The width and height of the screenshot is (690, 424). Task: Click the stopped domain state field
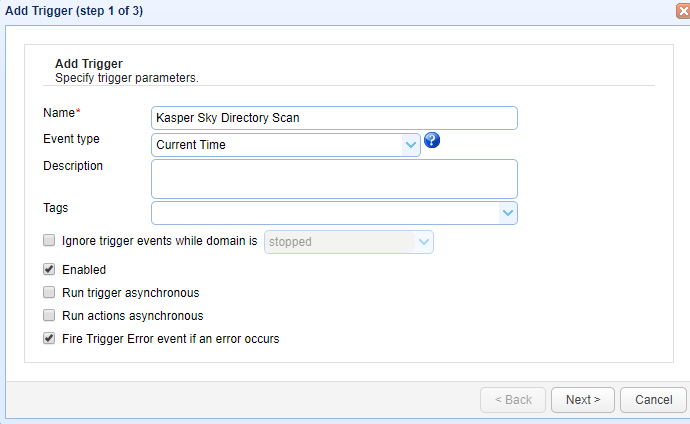point(339,241)
